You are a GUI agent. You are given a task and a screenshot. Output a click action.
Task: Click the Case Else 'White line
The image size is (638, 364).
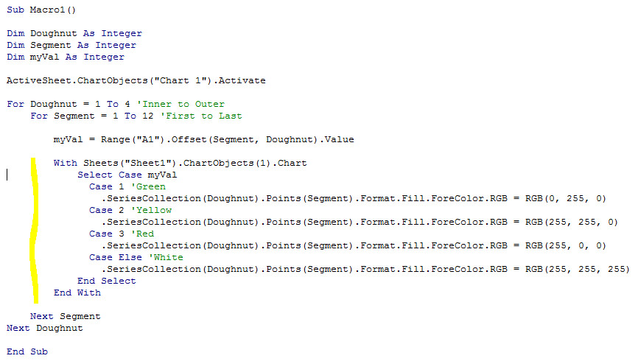coord(136,257)
